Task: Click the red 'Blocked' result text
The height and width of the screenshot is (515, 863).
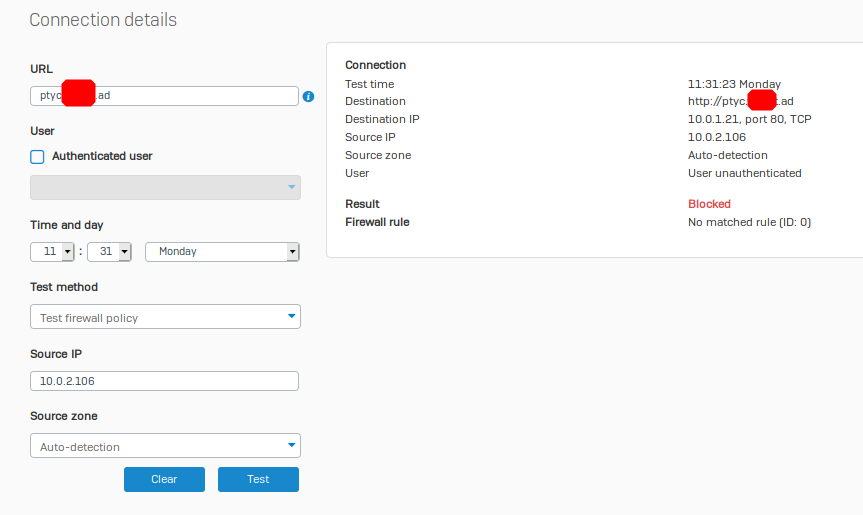Action: [709, 204]
